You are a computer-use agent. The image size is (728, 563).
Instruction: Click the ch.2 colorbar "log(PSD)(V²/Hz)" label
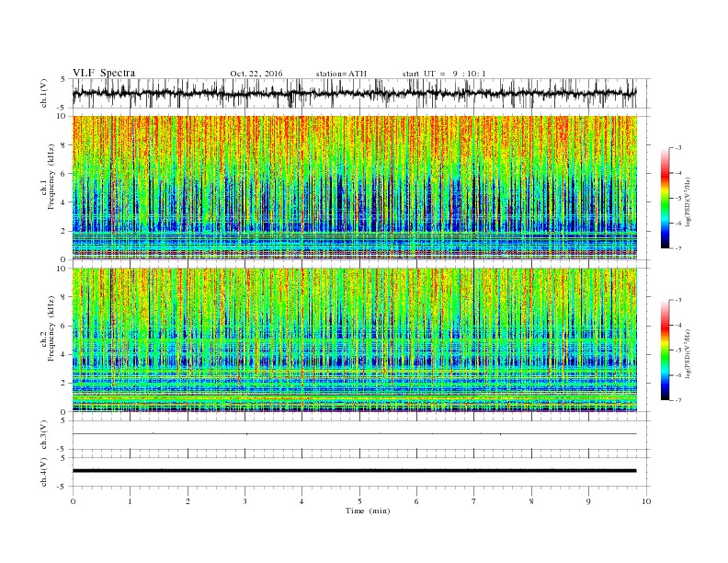click(x=688, y=353)
